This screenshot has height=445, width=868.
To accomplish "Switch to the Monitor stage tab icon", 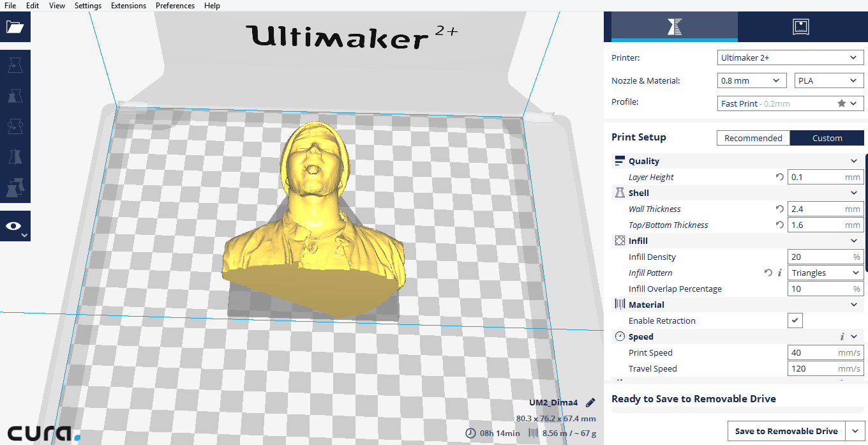I will (800, 27).
